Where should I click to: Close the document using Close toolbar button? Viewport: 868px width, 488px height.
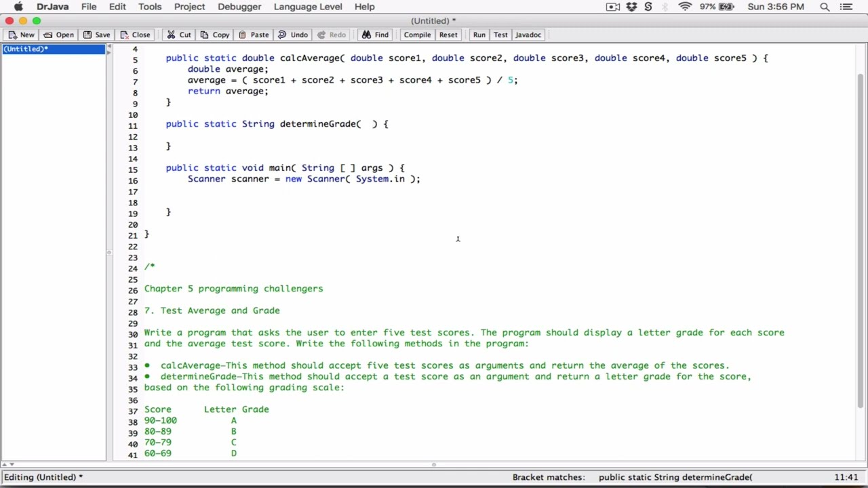click(x=135, y=35)
